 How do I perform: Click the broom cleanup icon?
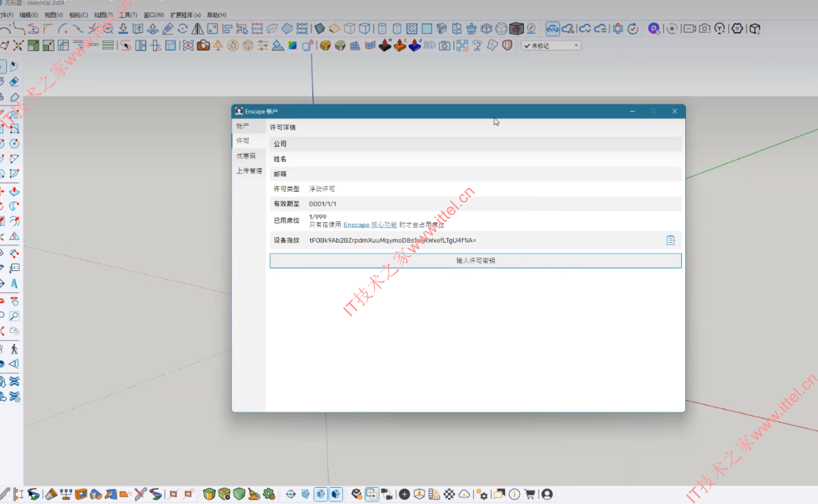coord(470,29)
